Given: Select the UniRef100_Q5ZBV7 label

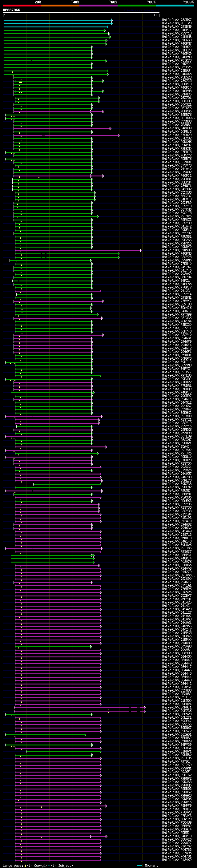Looking at the screenshot, I should pyautogui.click(x=177, y=595).
